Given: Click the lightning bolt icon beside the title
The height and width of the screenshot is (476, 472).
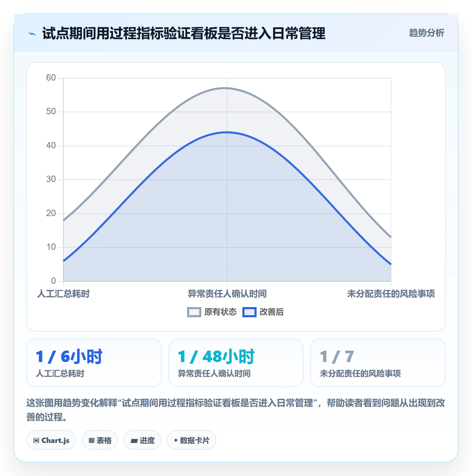Looking at the screenshot, I should click(x=32, y=34).
